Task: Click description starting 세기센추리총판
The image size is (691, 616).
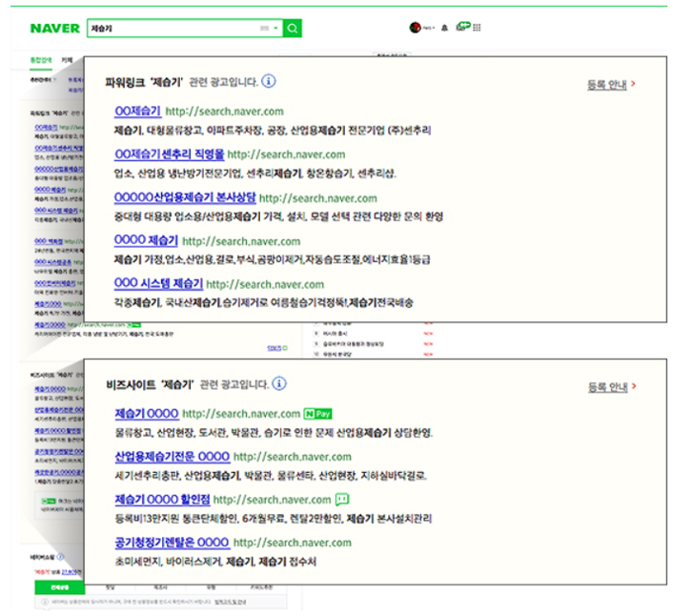Action: point(271,476)
